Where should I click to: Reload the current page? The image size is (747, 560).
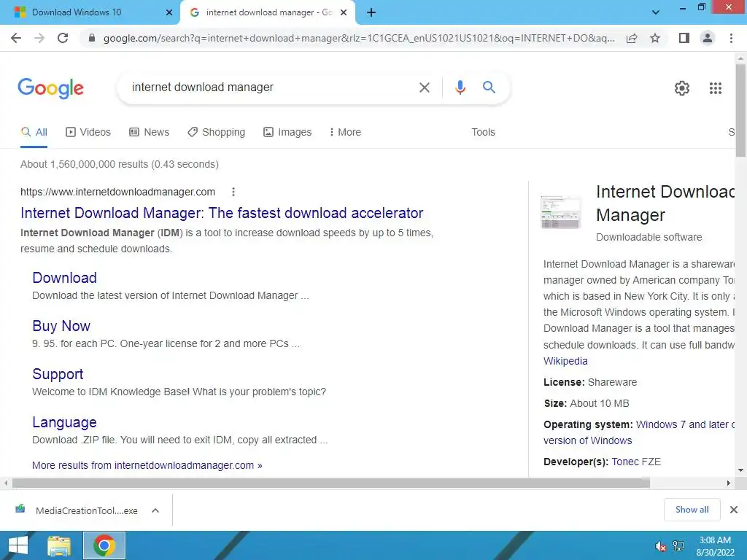(63, 38)
